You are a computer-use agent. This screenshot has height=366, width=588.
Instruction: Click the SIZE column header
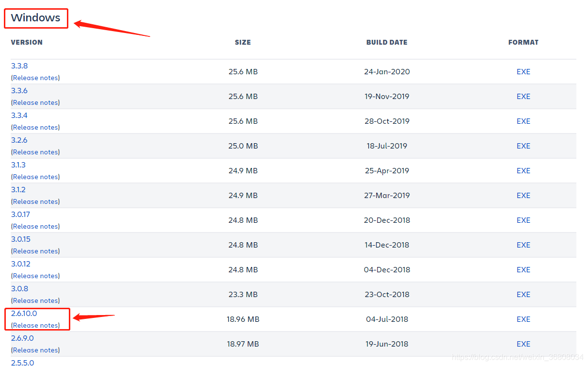click(243, 42)
